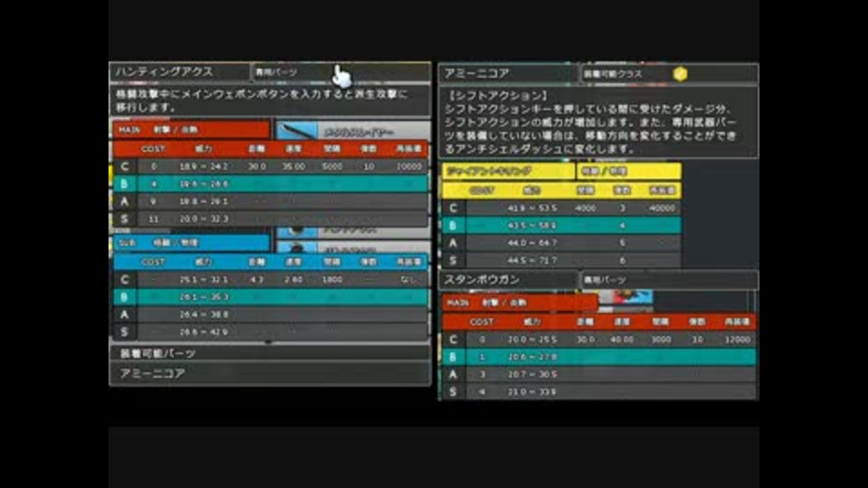This screenshot has width=868, height=488.
Task: Click the 10000 reload value in Hunting Axe row C
Action: click(x=409, y=166)
